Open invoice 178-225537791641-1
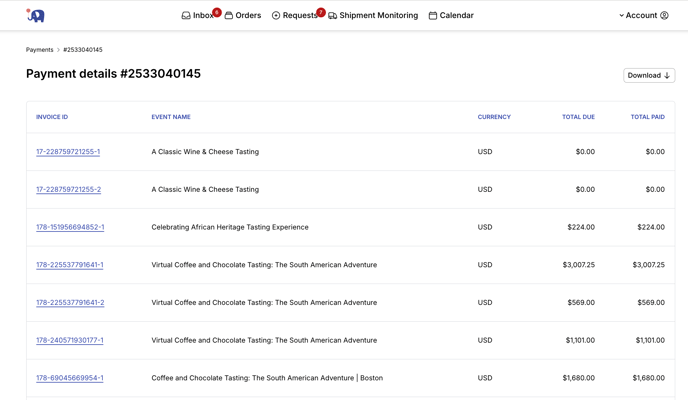Image resolution: width=688 pixels, height=400 pixels. [x=70, y=265]
